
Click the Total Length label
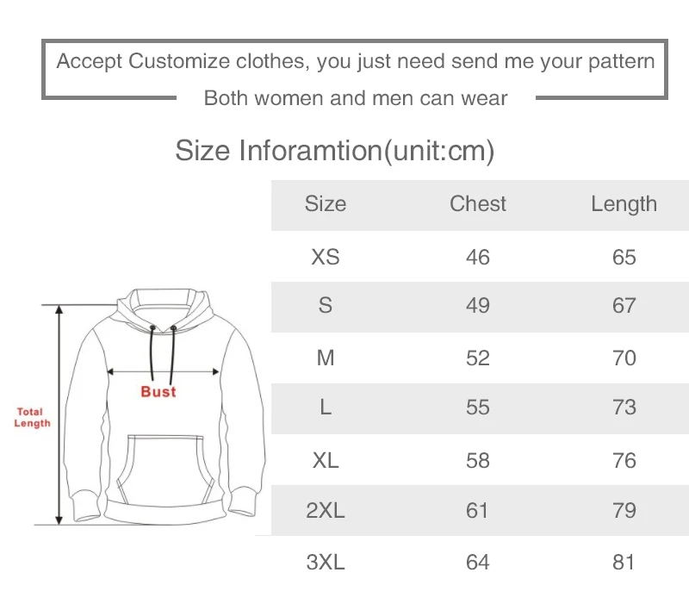pyautogui.click(x=32, y=417)
